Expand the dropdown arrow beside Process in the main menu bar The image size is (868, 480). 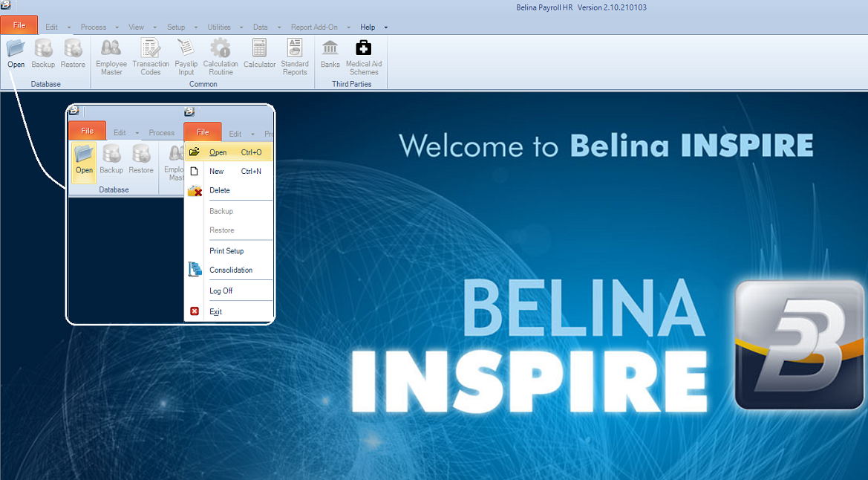pyautogui.click(x=117, y=27)
